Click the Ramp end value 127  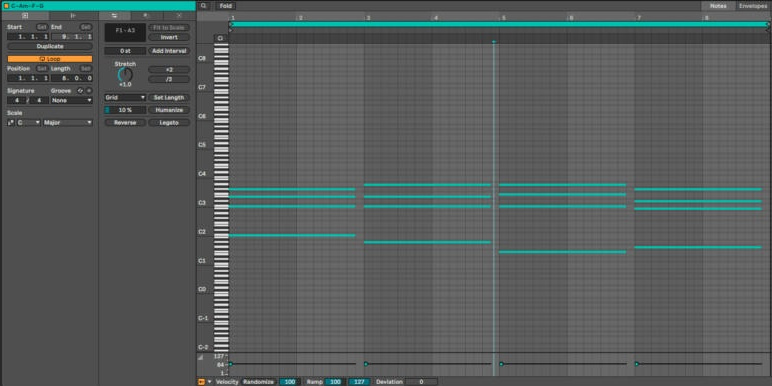tap(359, 382)
